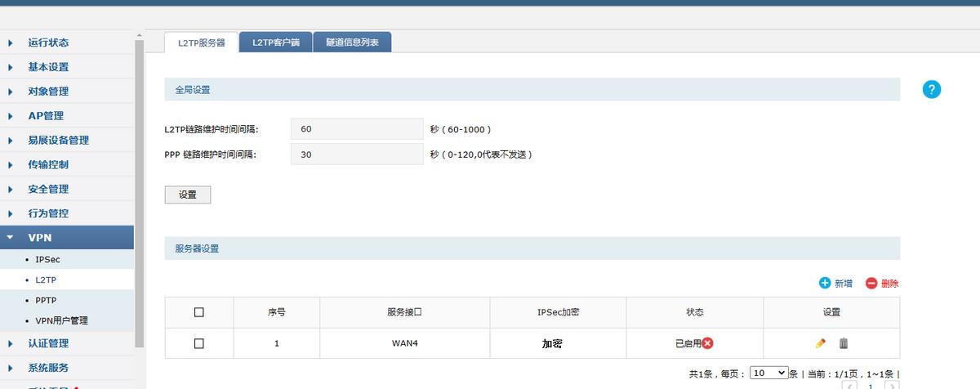Open the 认证管理 menu label
This screenshot has width=980, height=389.
pos(48,343)
